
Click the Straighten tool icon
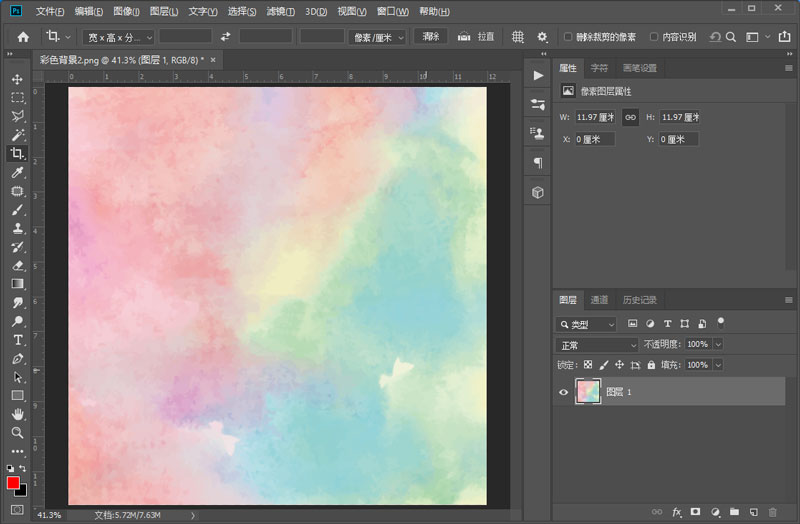point(464,37)
